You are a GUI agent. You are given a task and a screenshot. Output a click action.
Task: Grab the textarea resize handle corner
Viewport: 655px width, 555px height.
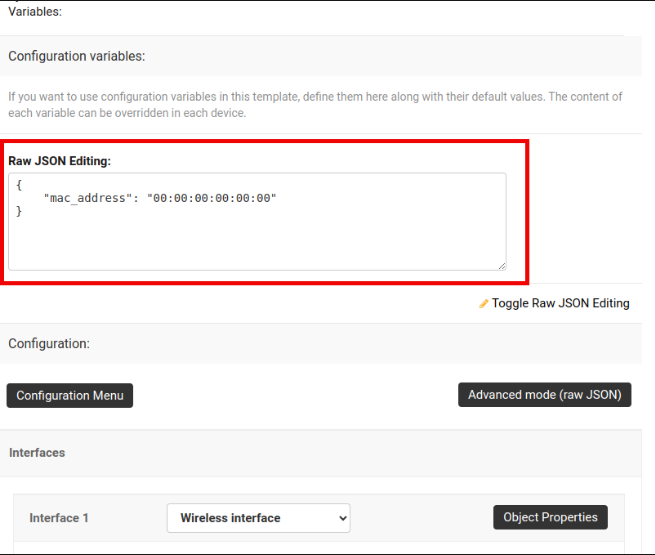click(501, 265)
